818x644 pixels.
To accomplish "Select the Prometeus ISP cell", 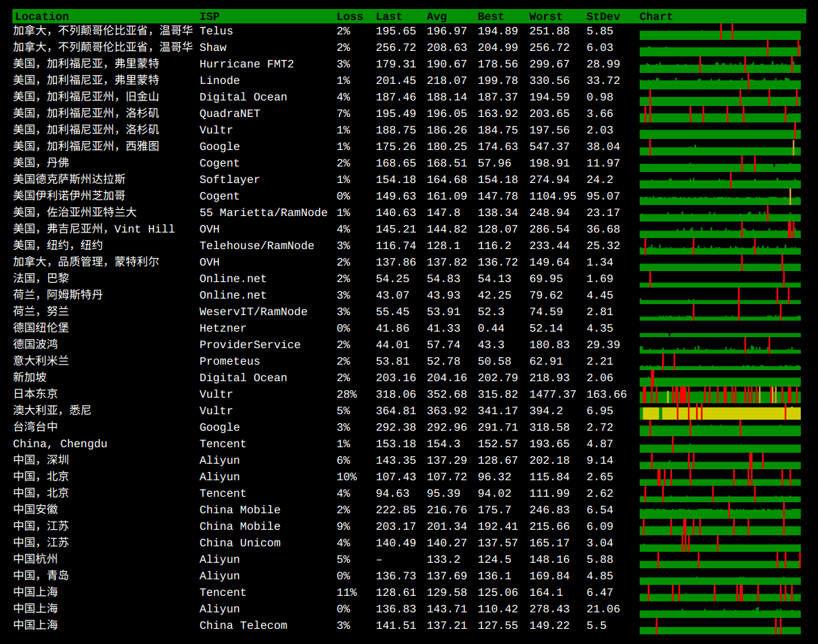I will (x=229, y=361).
